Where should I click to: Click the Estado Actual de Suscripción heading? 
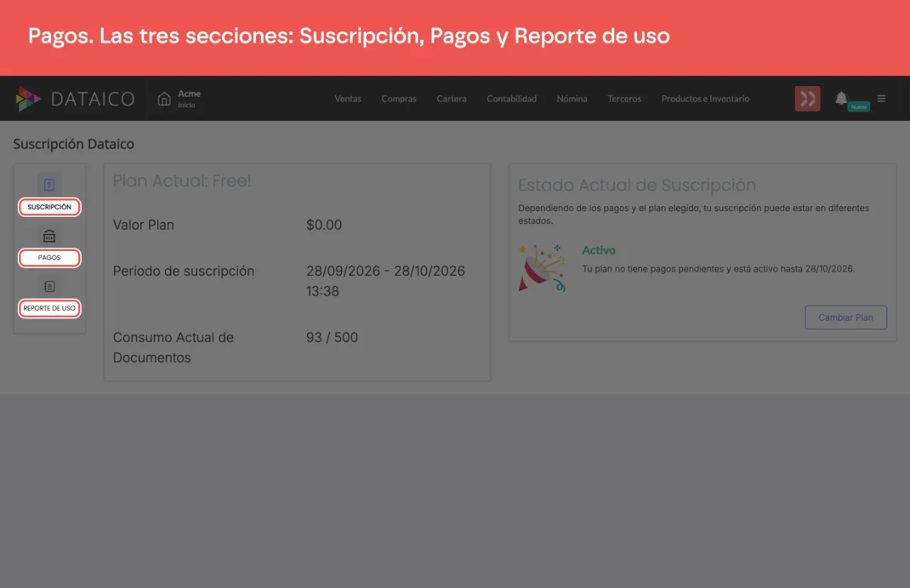point(637,186)
